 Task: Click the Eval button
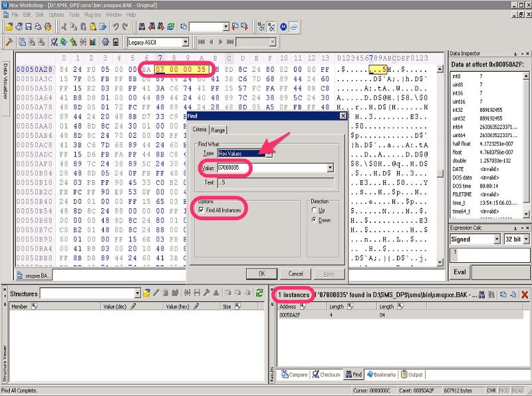click(460, 272)
